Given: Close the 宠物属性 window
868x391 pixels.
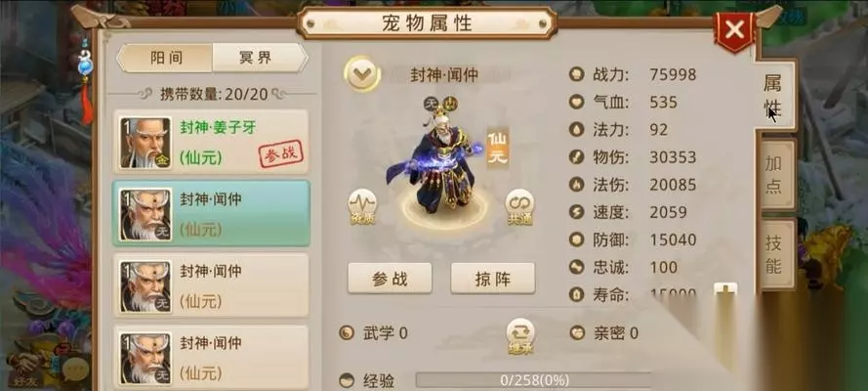Looking at the screenshot, I should [x=734, y=30].
